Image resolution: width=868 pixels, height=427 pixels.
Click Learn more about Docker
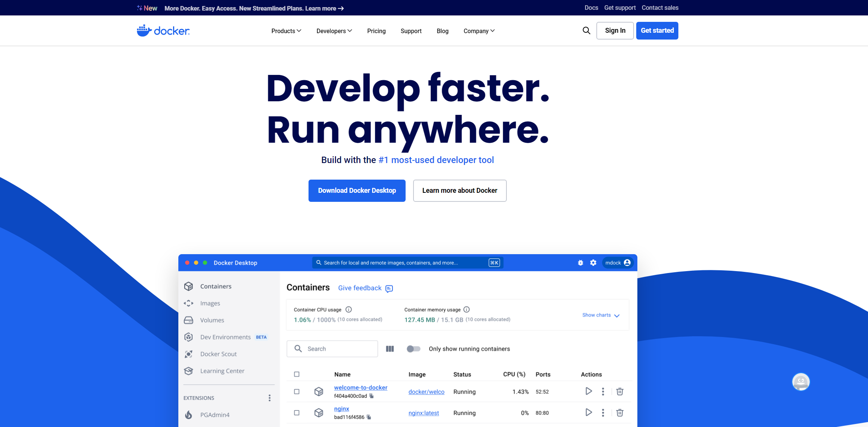pos(460,191)
